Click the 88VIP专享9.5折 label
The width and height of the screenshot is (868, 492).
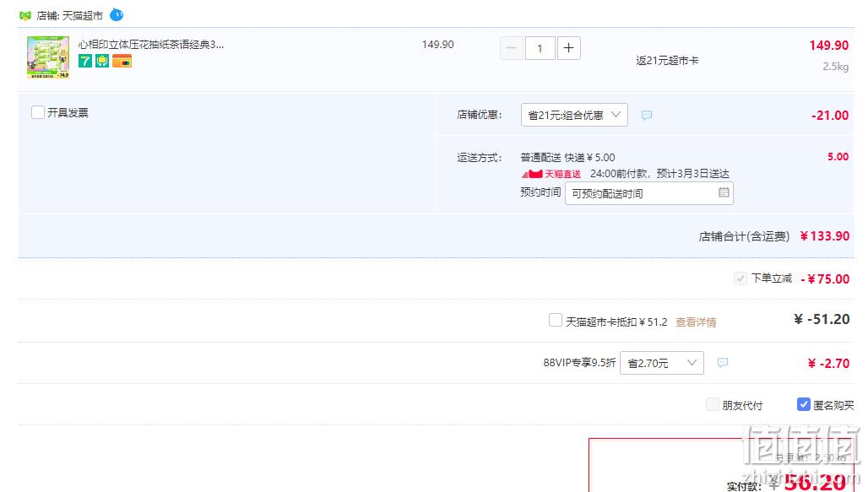[x=579, y=363]
